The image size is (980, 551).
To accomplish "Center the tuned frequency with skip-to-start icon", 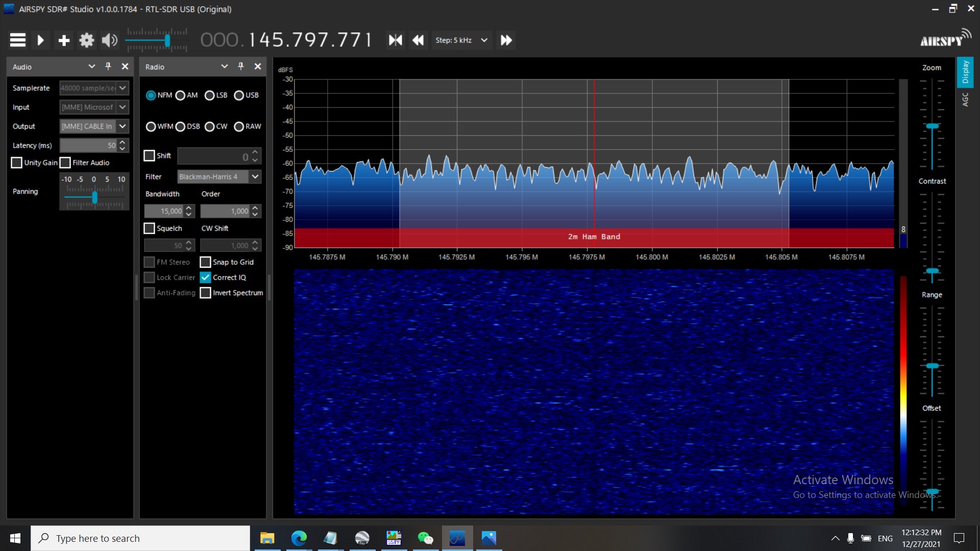I will point(395,40).
